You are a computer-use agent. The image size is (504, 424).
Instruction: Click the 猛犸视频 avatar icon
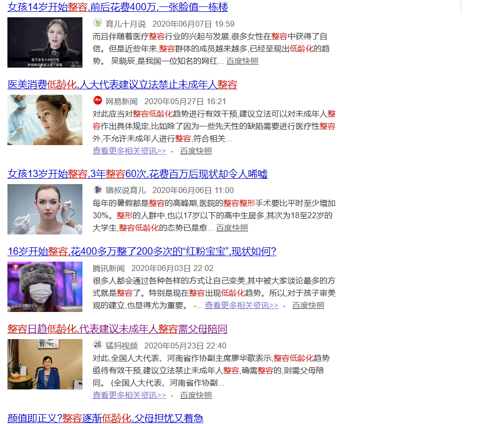[x=97, y=345]
